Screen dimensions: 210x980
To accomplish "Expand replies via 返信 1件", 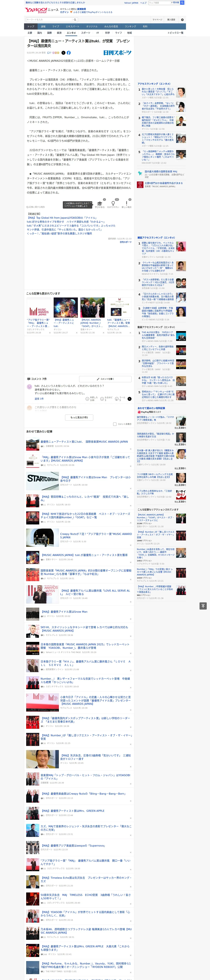I will (x=39, y=399).
